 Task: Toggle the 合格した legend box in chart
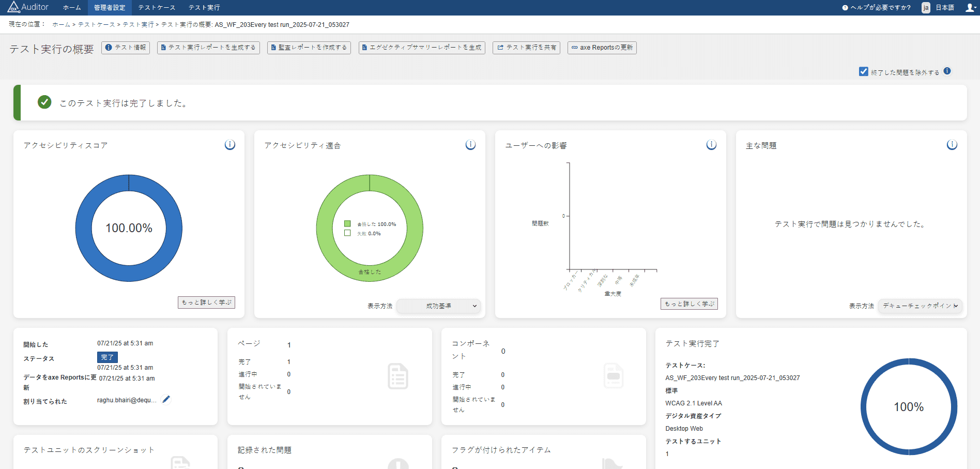pyautogui.click(x=347, y=224)
